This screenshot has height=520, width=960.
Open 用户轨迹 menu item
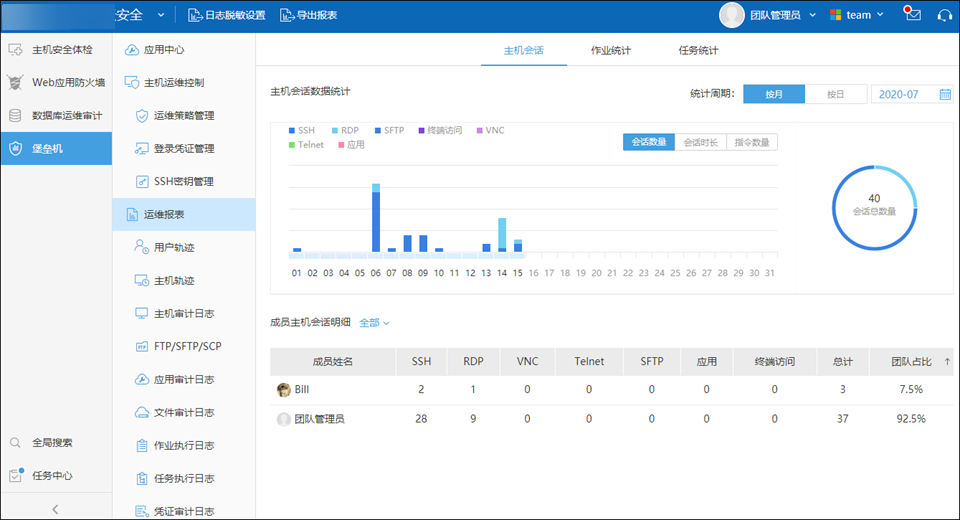click(184, 247)
